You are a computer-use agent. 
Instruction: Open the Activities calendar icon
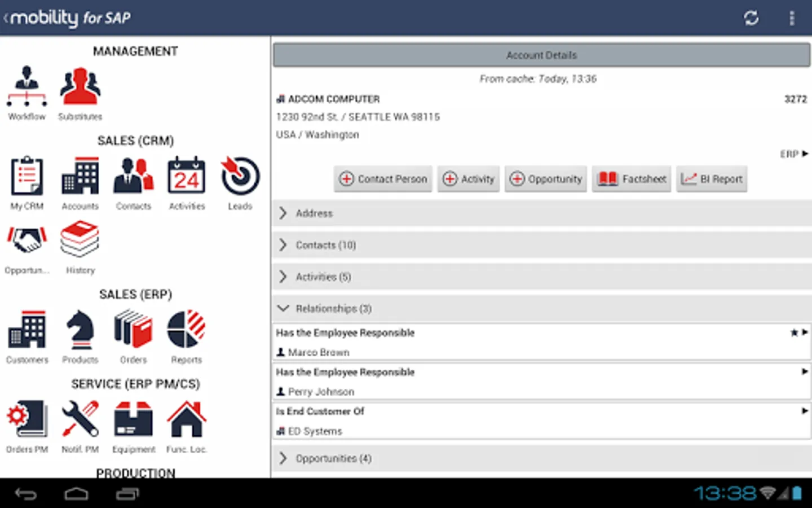coord(187,176)
